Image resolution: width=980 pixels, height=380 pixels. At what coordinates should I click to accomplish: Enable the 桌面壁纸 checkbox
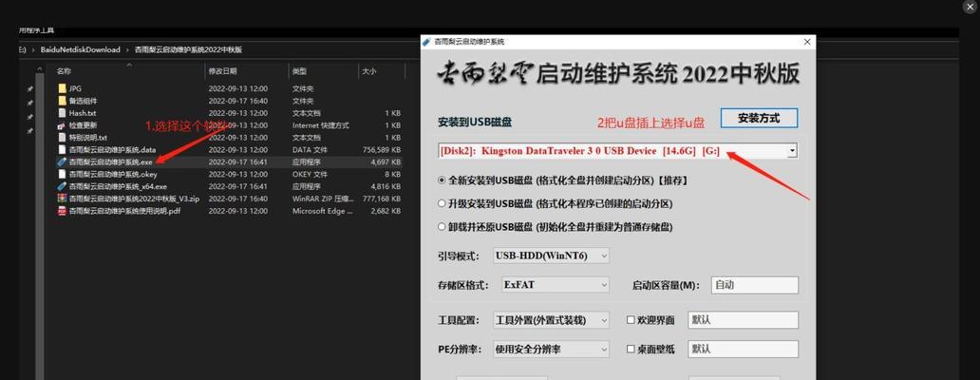631,350
